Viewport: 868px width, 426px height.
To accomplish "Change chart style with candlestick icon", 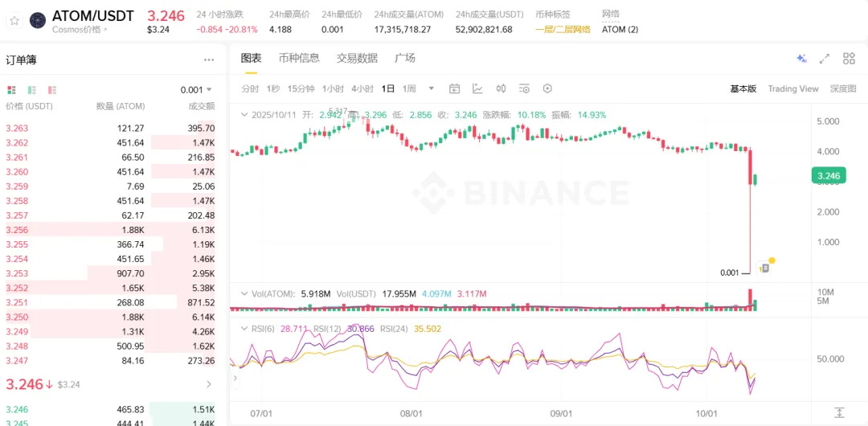I will tap(501, 88).
